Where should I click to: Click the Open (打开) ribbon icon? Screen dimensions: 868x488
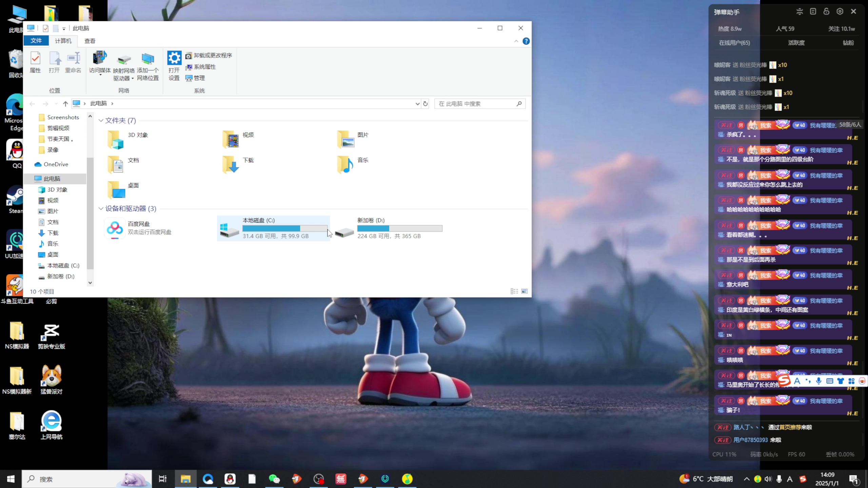click(54, 62)
